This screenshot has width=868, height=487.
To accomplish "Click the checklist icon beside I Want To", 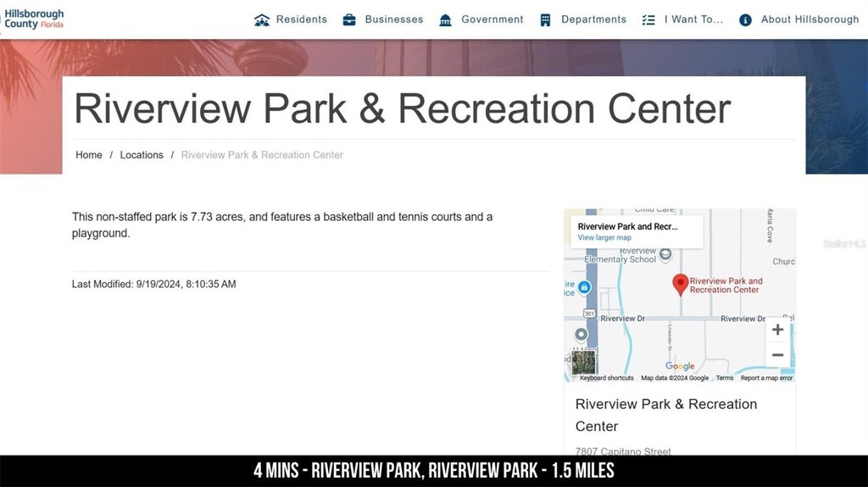I will click(648, 19).
